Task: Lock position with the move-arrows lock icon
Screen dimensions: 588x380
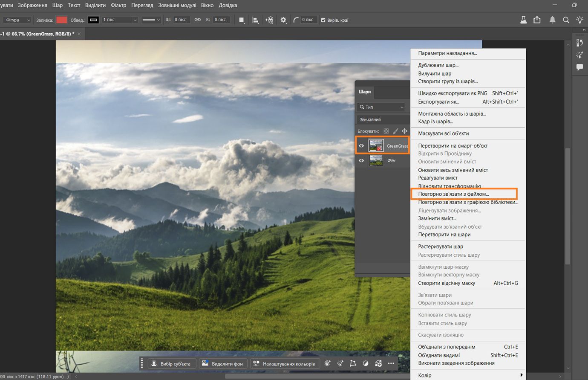Action: 404,131
